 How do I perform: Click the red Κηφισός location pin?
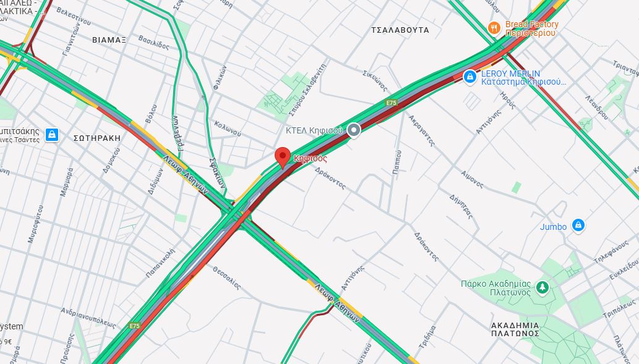click(x=283, y=158)
